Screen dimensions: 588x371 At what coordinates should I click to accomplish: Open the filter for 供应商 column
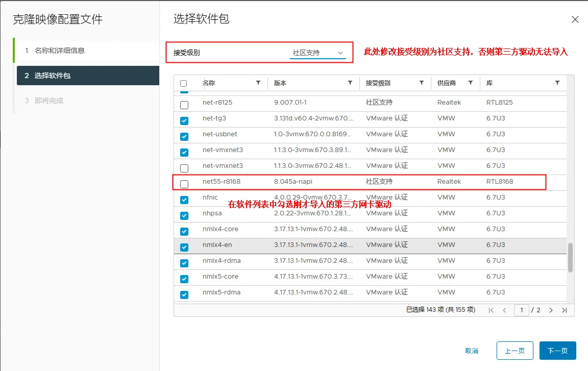tap(471, 83)
